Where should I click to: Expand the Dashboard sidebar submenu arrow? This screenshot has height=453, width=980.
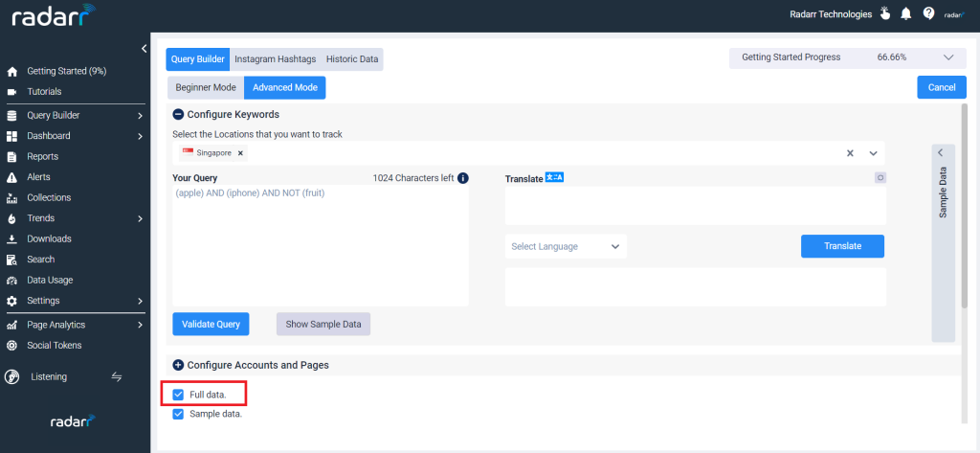[x=140, y=136]
